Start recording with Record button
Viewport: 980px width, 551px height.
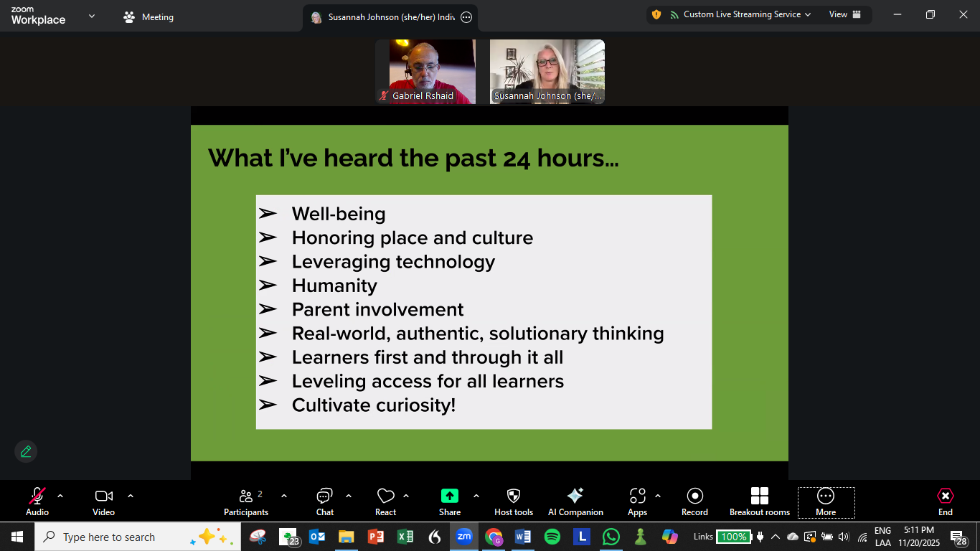(694, 501)
